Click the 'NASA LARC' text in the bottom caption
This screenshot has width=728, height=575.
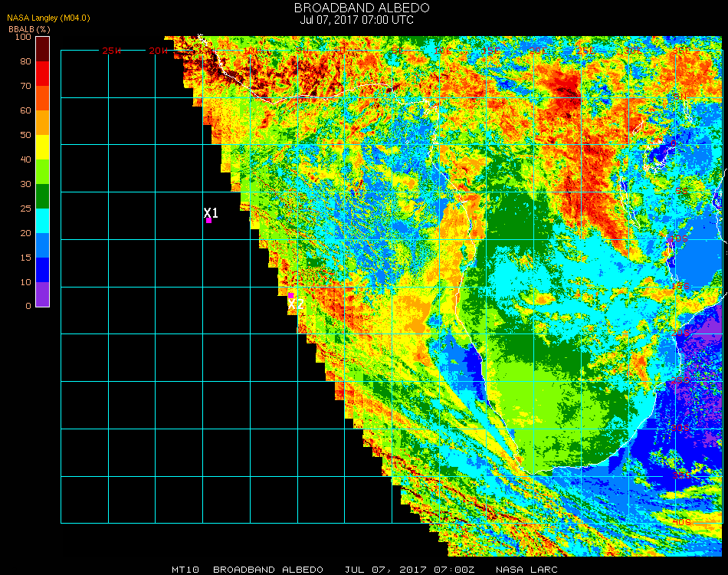pyautogui.click(x=526, y=570)
